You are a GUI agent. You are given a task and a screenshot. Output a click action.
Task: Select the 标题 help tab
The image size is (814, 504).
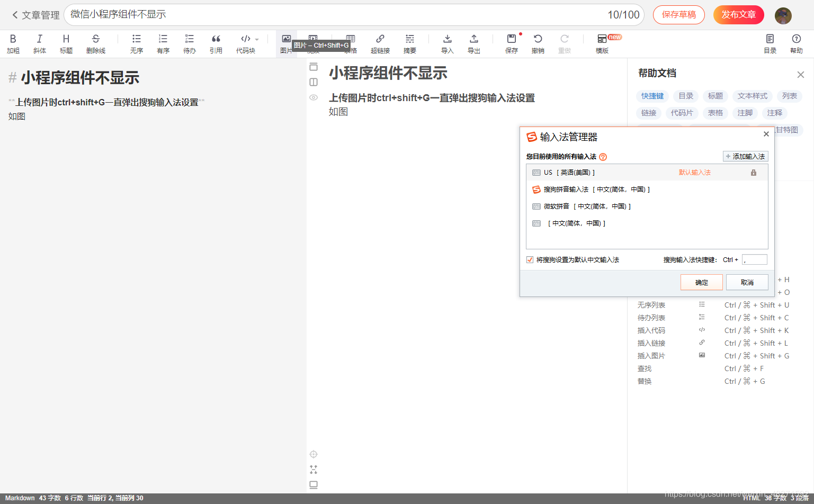pyautogui.click(x=715, y=96)
